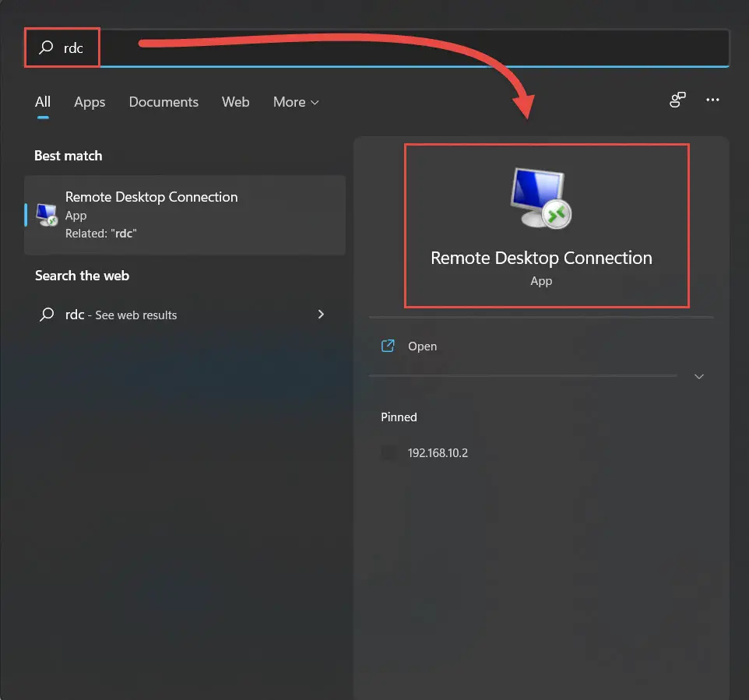Click the Open external-link icon
749x700 pixels.
pos(388,346)
